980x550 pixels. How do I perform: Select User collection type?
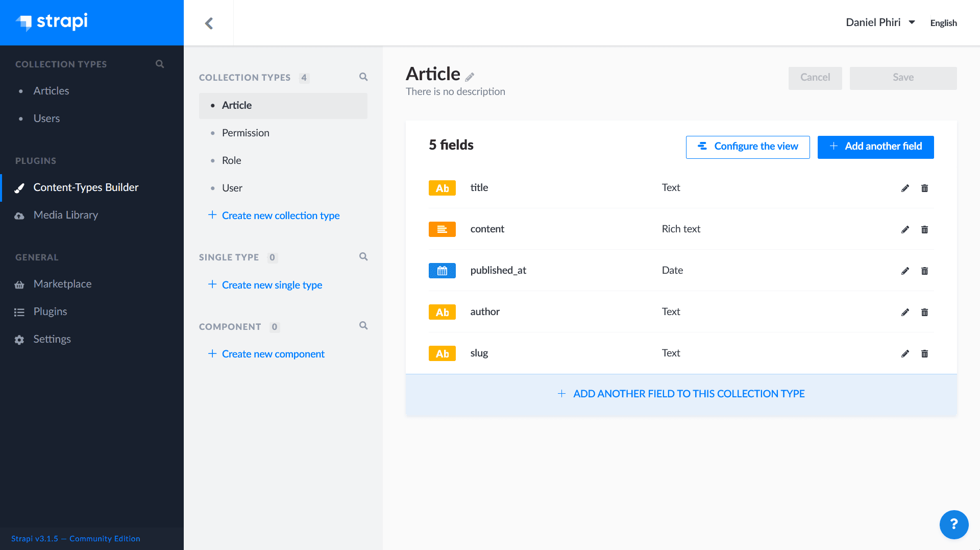232,188
